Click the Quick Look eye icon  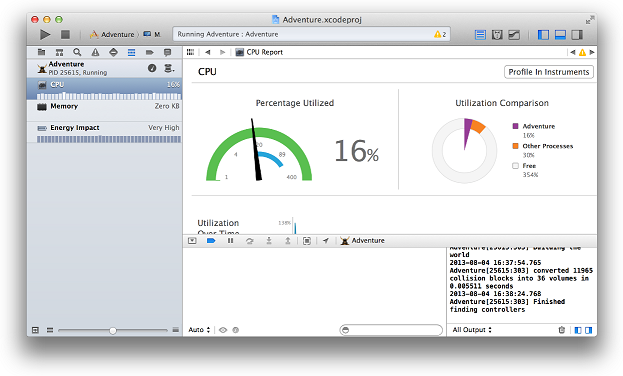[223, 330]
